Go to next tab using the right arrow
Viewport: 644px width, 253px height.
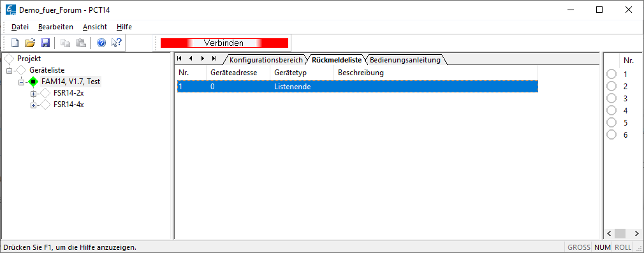click(203, 59)
